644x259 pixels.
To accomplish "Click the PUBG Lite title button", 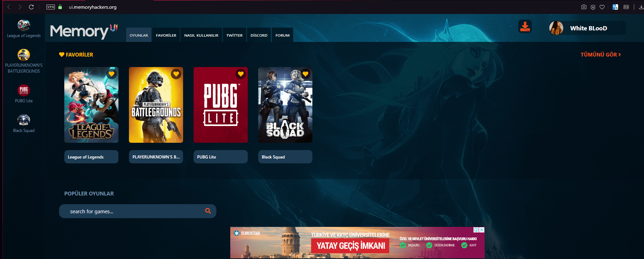I will 220,157.
